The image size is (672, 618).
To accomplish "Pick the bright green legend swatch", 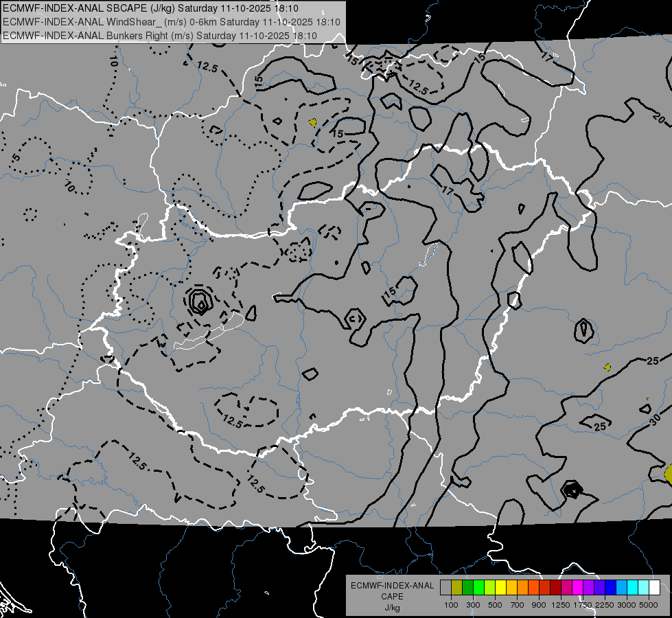I will 478,587.
